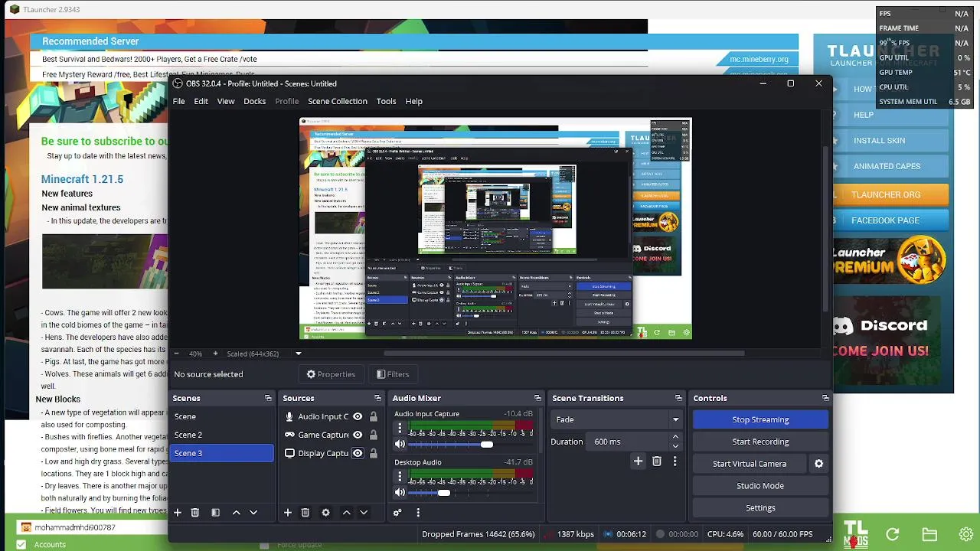Remove selected scene using Scenes trash icon
Image resolution: width=980 pixels, height=551 pixels.
click(194, 513)
